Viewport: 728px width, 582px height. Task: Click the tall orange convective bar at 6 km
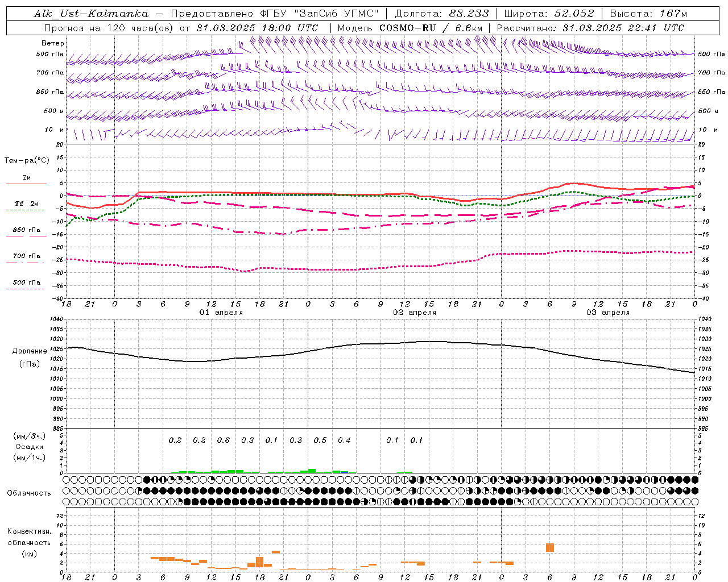pyautogui.click(x=549, y=547)
